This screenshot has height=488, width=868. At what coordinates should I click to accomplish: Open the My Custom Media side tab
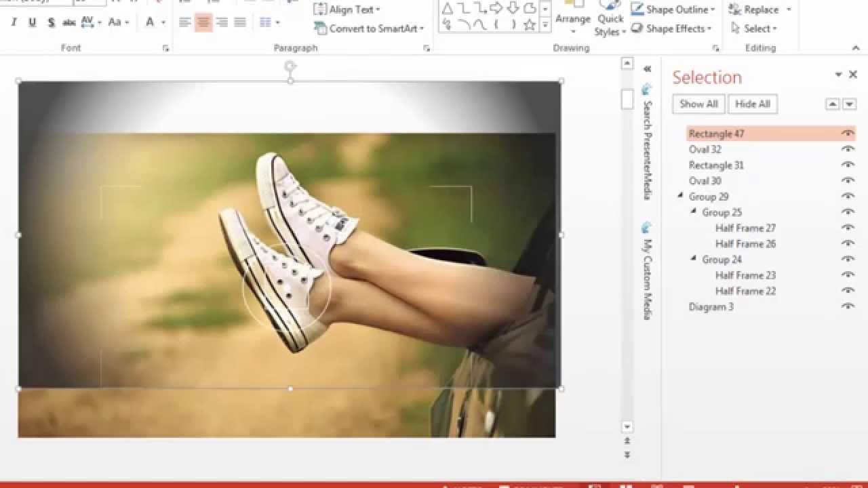pos(647,270)
